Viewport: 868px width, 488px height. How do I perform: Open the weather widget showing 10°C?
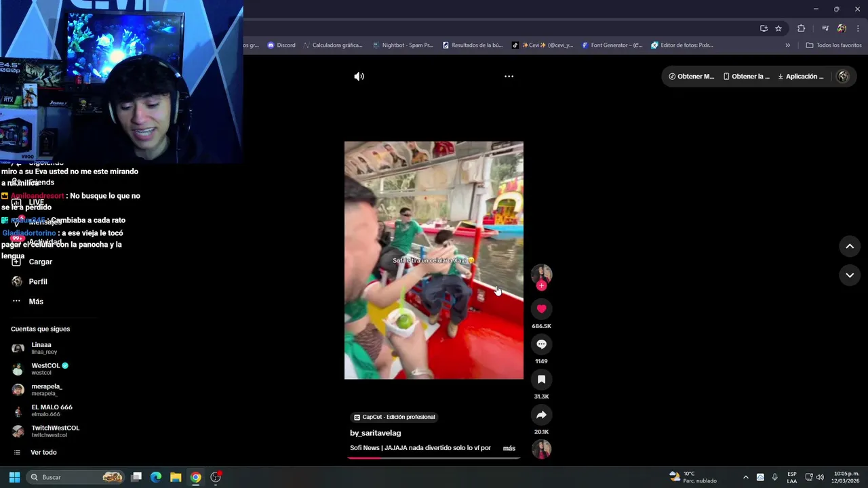(x=693, y=477)
